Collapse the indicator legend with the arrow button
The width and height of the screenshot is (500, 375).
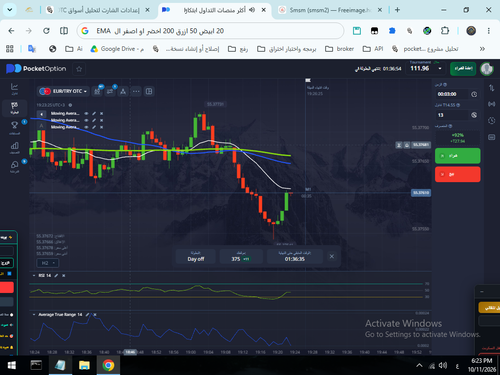pyautogui.click(x=41, y=114)
